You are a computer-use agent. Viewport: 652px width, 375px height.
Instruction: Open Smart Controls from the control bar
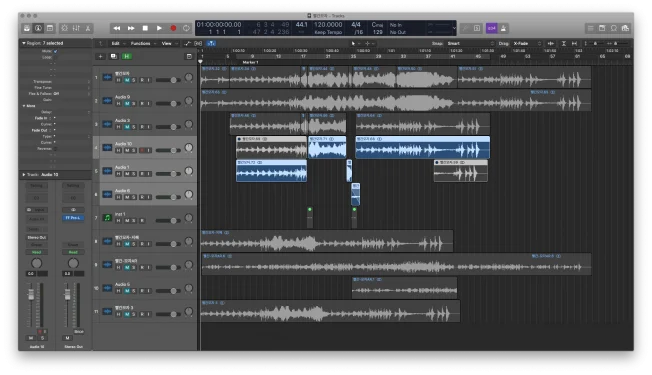(x=64, y=28)
